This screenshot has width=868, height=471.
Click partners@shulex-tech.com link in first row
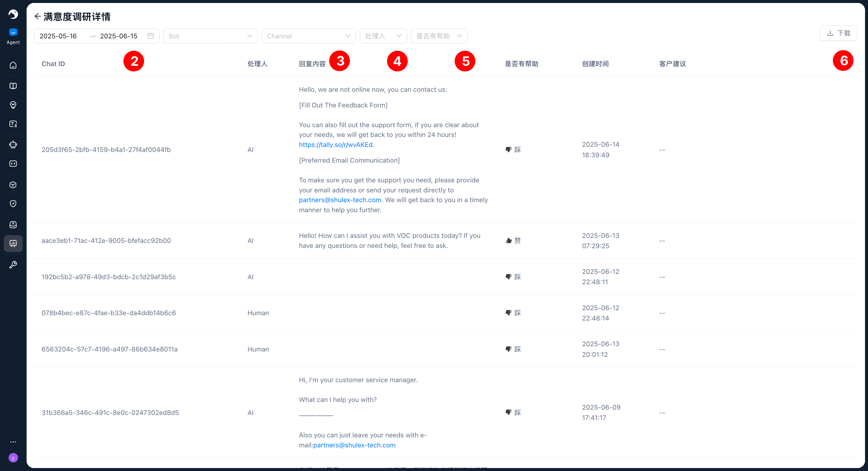[340, 200]
